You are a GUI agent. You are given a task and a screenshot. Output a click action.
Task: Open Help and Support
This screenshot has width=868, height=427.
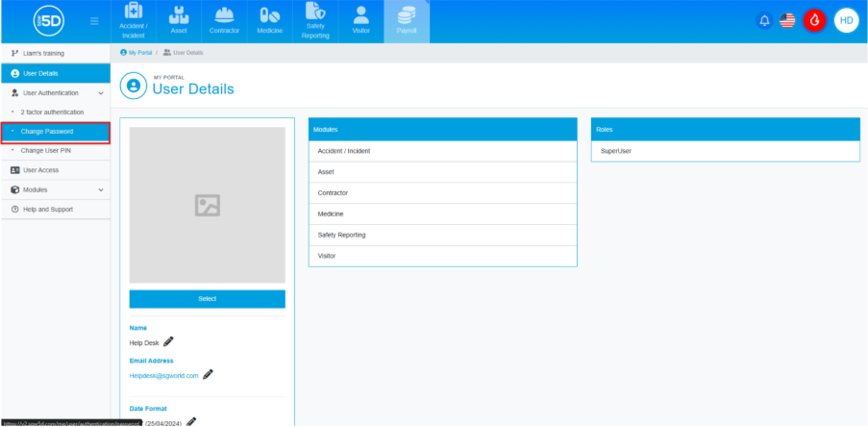[56, 210]
